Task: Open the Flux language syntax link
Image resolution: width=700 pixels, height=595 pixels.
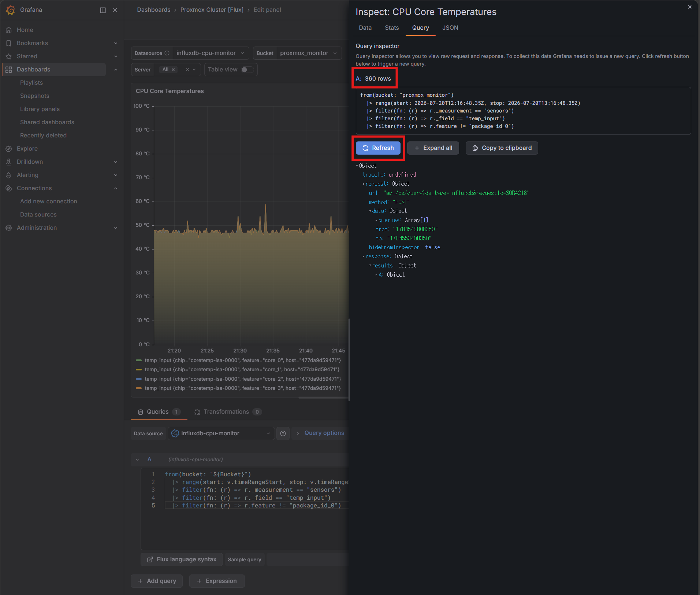Action: [182, 560]
